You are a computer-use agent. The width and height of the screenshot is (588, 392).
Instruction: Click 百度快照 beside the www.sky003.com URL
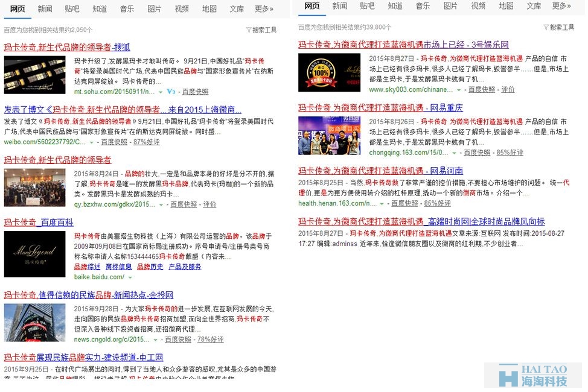point(482,90)
